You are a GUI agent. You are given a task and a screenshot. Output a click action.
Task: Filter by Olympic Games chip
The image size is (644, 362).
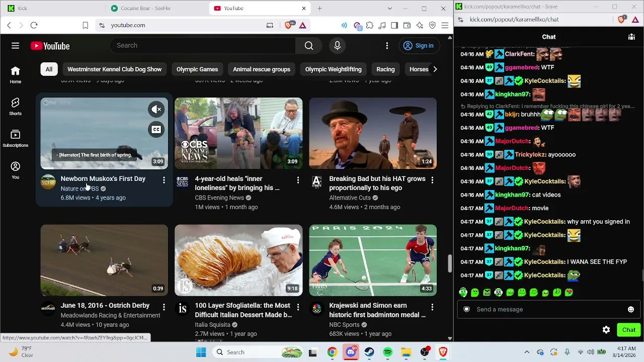click(197, 69)
